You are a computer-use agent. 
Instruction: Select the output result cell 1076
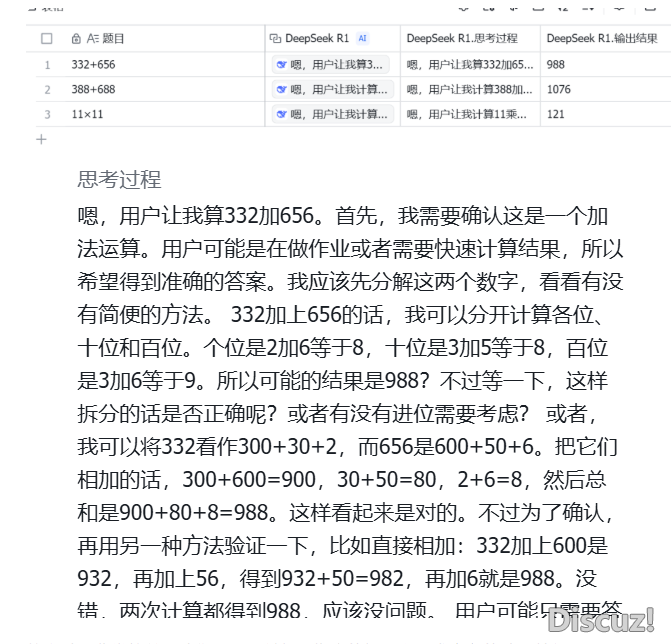pyautogui.click(x=606, y=89)
